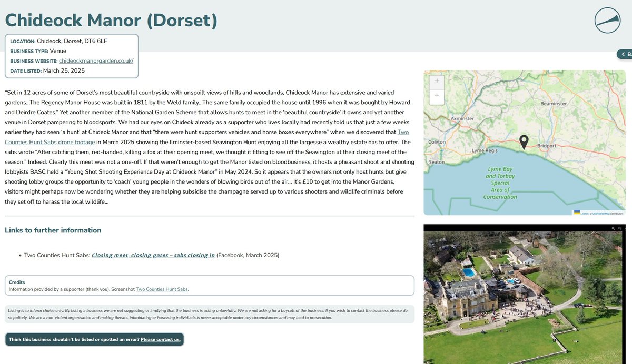Image resolution: width=632 pixels, height=364 pixels.
Task: Click Lyme Regis label on the map
Action: pyautogui.click(x=483, y=150)
